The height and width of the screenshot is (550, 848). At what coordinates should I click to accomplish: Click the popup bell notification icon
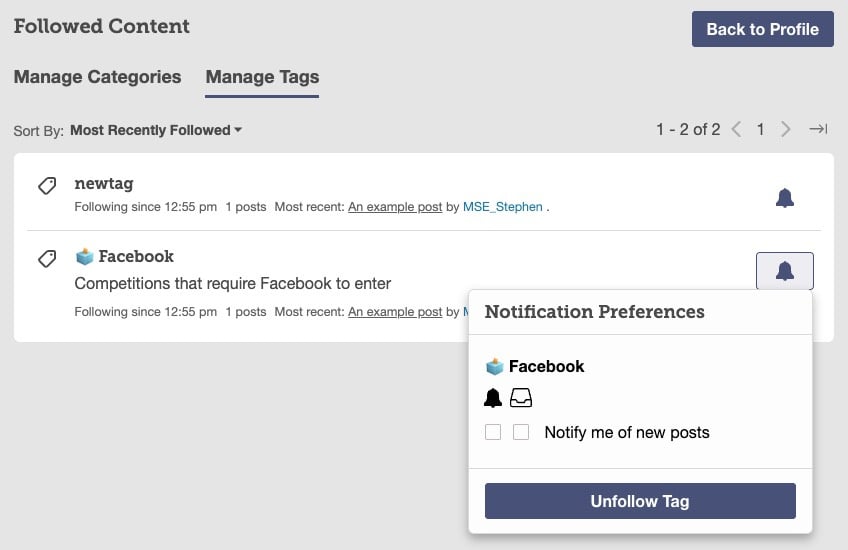493,398
